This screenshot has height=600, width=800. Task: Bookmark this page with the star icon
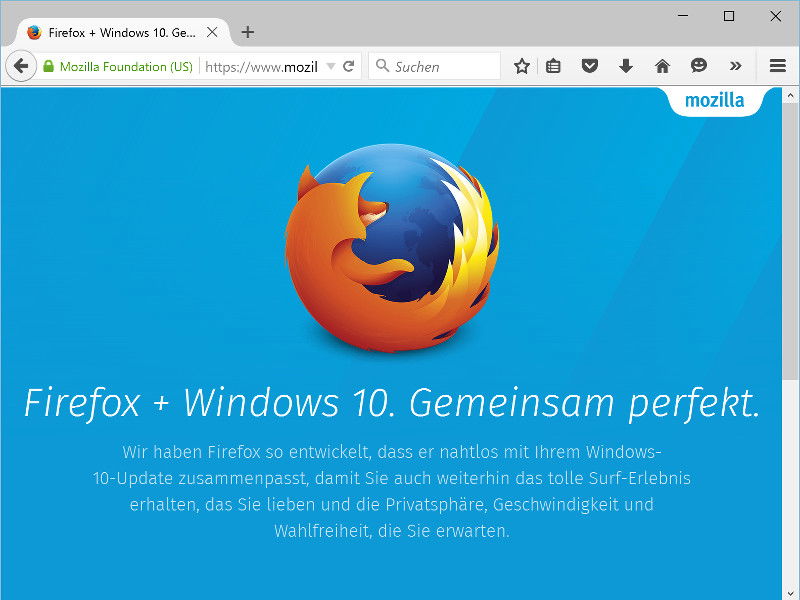tap(521, 66)
